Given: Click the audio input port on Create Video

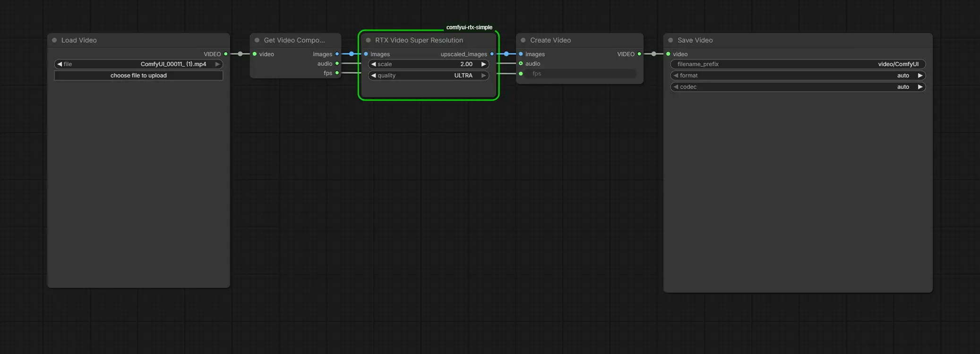Looking at the screenshot, I should [521, 64].
